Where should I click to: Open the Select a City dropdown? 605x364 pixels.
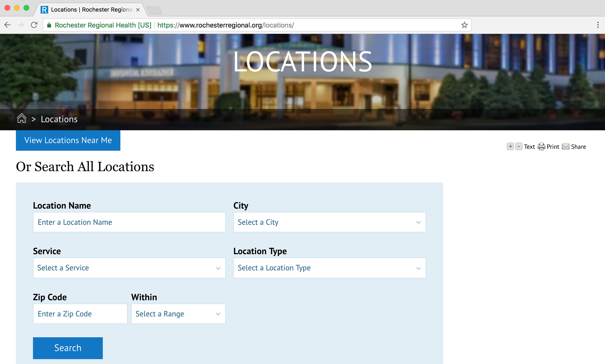click(x=329, y=222)
